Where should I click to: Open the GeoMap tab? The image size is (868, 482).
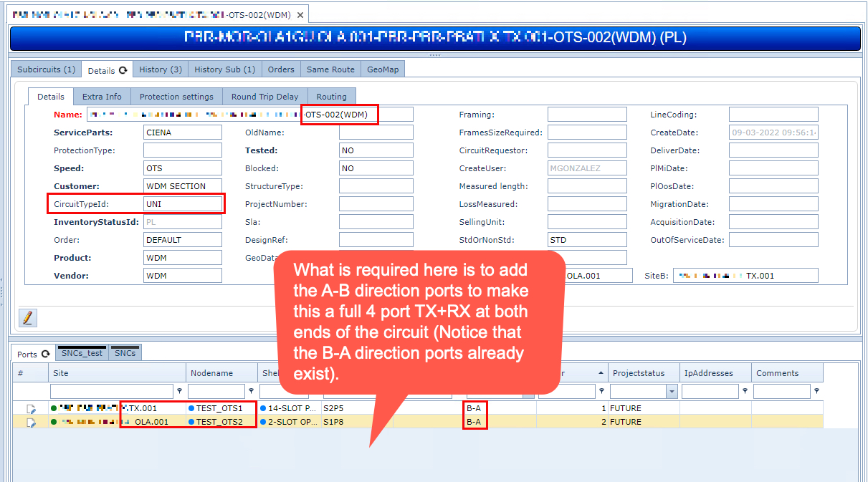click(x=383, y=69)
